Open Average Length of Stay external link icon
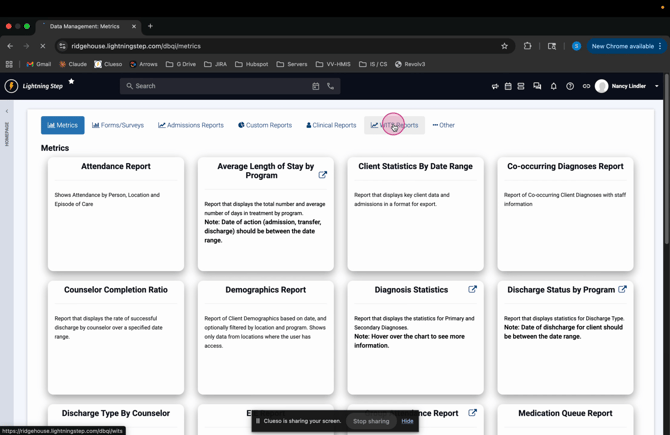This screenshot has height=435, width=670. point(323,175)
